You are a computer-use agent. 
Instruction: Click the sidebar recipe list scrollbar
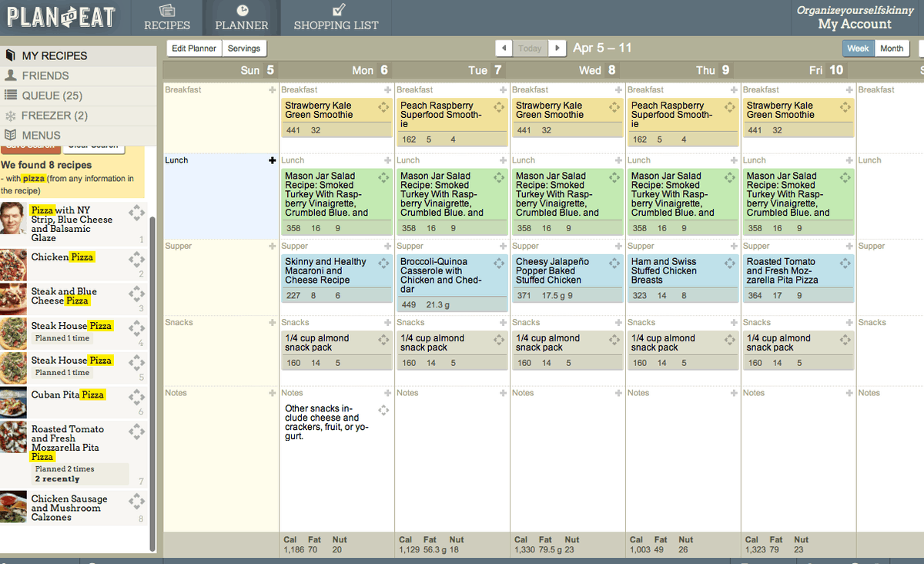[152, 384]
